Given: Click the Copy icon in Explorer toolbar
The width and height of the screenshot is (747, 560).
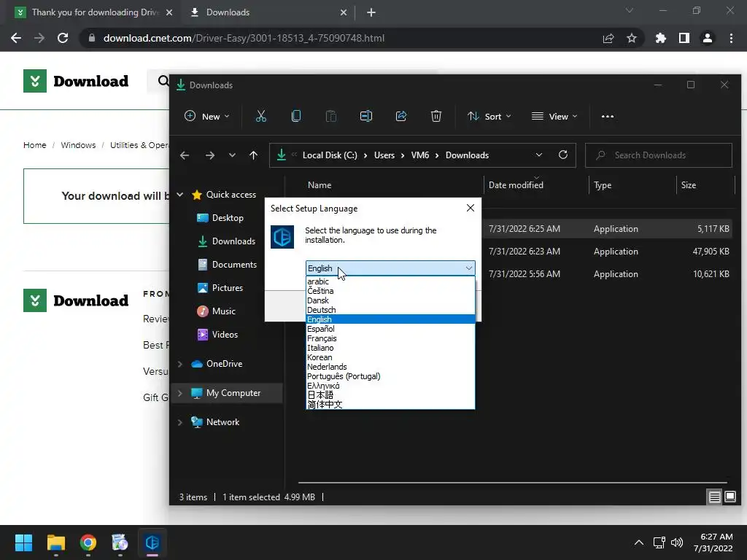Looking at the screenshot, I should [296, 116].
